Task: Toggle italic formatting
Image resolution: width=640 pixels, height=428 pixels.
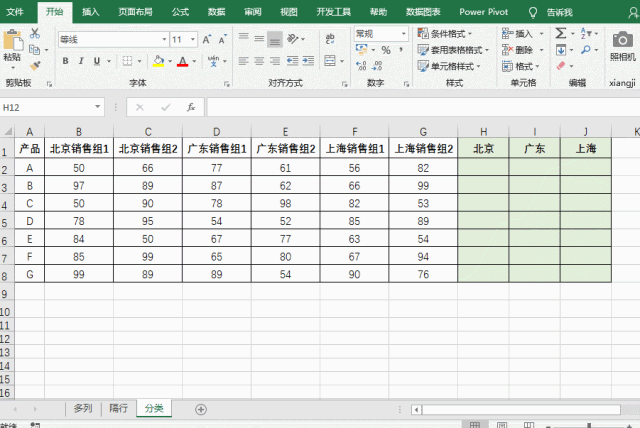Action: click(81, 61)
